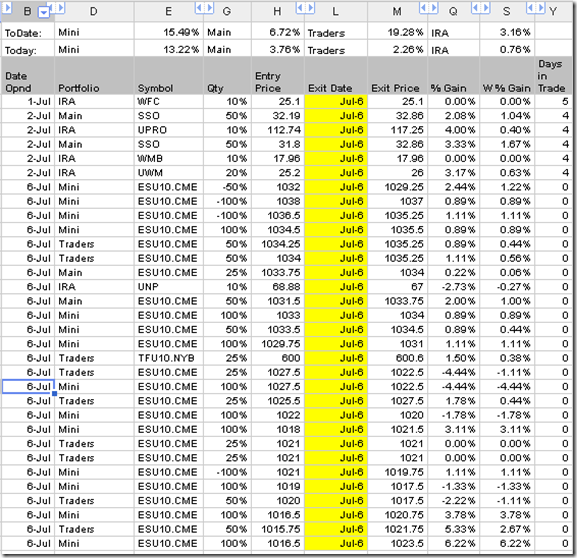The width and height of the screenshot is (577, 558).
Task: Select the column L header
Action: pos(335,11)
